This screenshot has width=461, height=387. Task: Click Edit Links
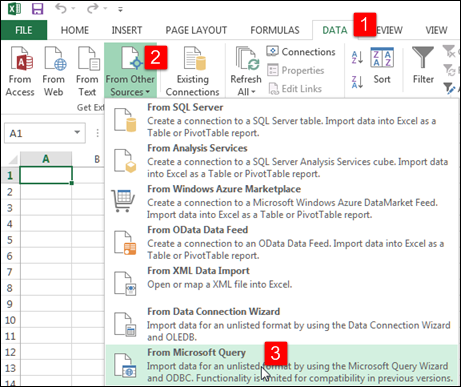click(295, 89)
